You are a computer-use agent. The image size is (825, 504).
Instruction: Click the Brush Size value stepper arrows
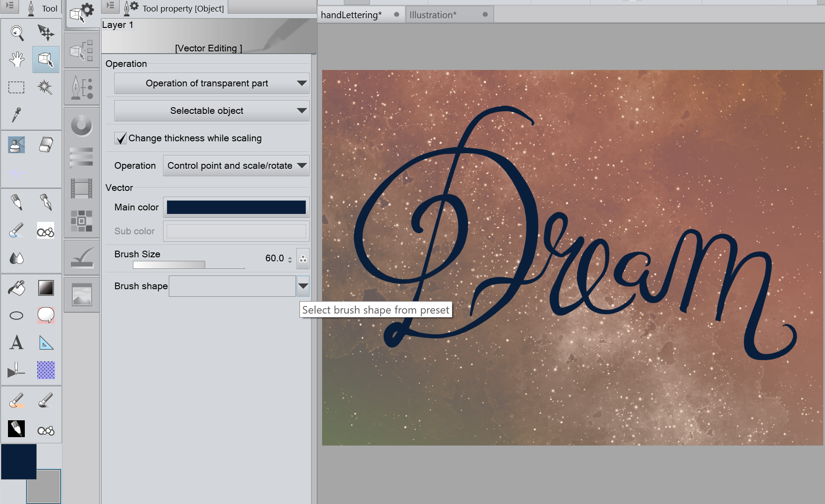(x=290, y=260)
